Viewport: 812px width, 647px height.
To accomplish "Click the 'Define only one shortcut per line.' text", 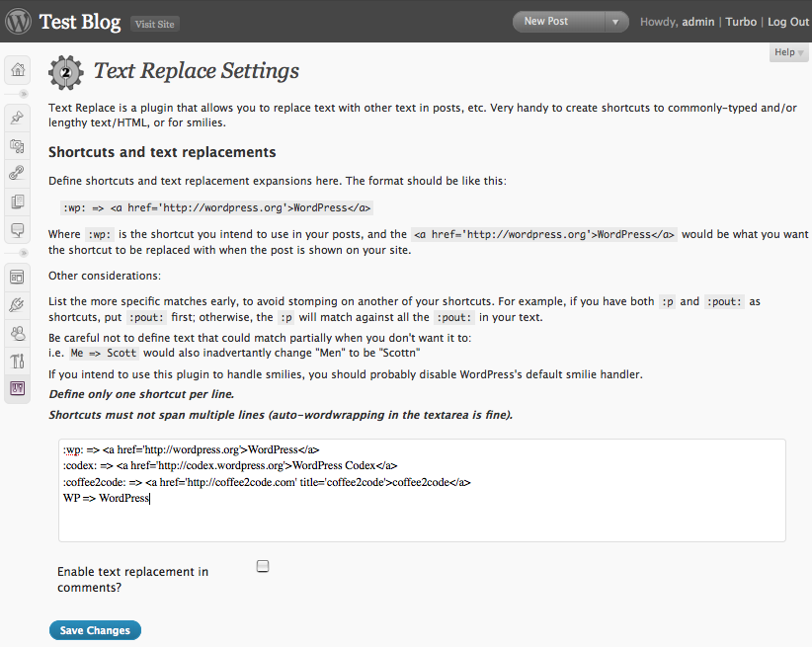I will point(141,394).
